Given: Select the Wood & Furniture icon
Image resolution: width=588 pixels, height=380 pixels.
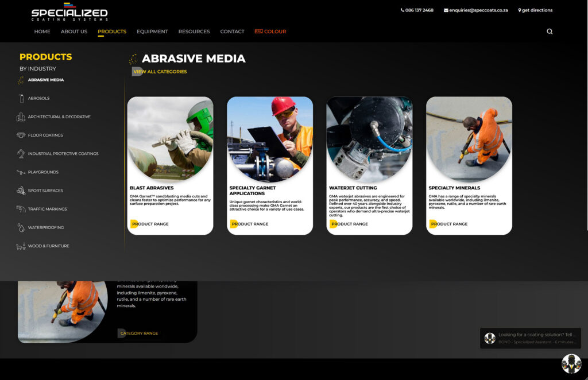Looking at the screenshot, I should coord(21,246).
